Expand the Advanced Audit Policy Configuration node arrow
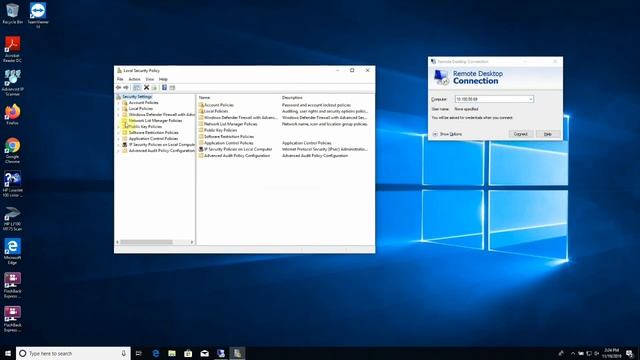 119,151
